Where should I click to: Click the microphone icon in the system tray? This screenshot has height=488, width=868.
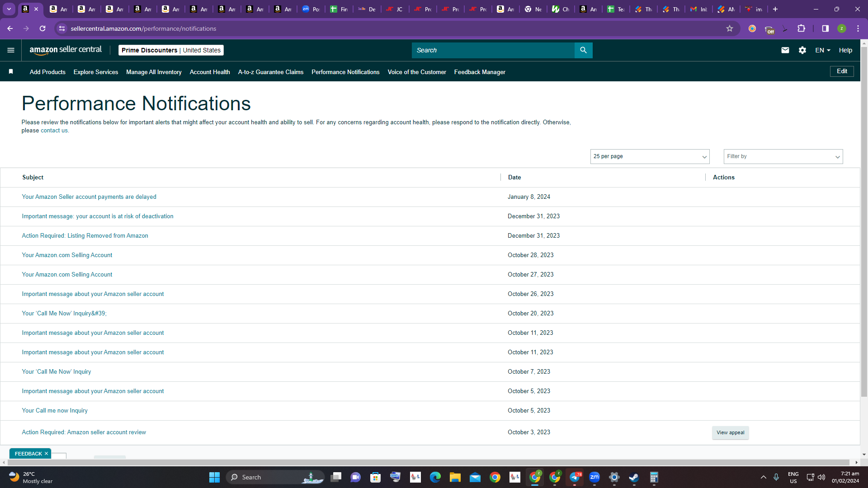(x=776, y=477)
